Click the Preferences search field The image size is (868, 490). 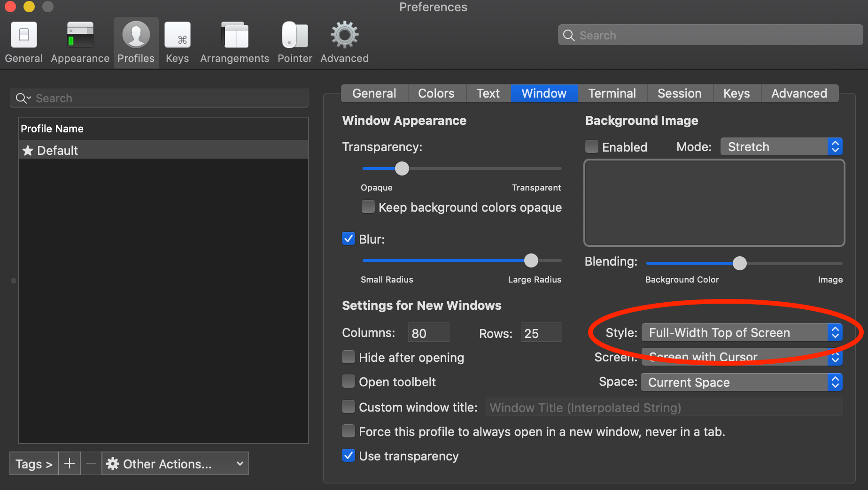coord(710,35)
